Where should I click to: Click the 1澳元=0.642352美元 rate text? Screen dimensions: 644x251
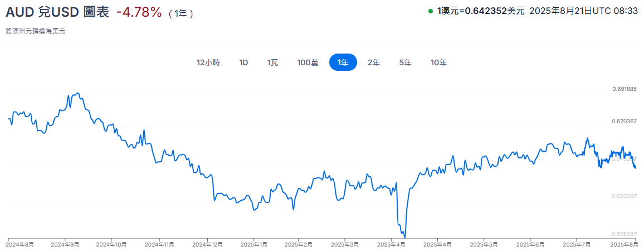tap(481, 11)
